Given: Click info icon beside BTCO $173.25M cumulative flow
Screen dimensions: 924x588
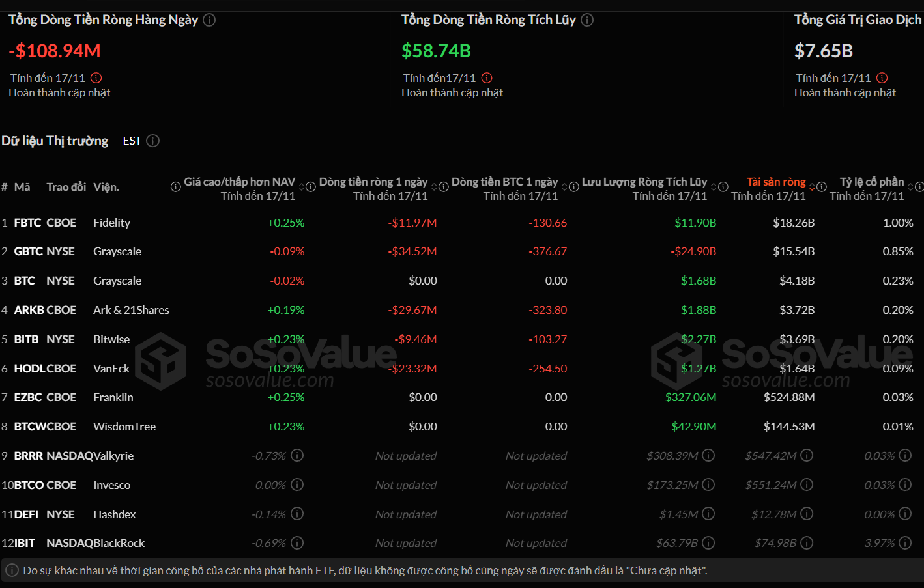Looking at the screenshot, I should 708,484.
